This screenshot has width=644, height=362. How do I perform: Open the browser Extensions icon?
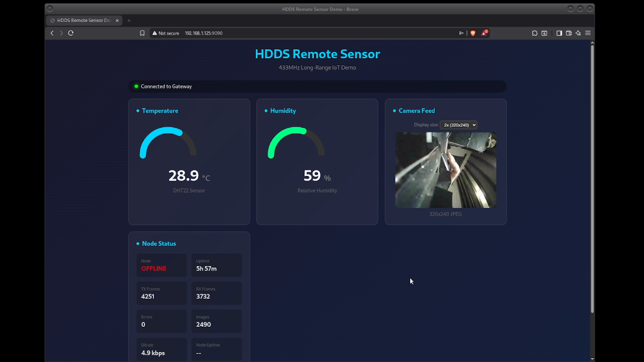(x=534, y=33)
